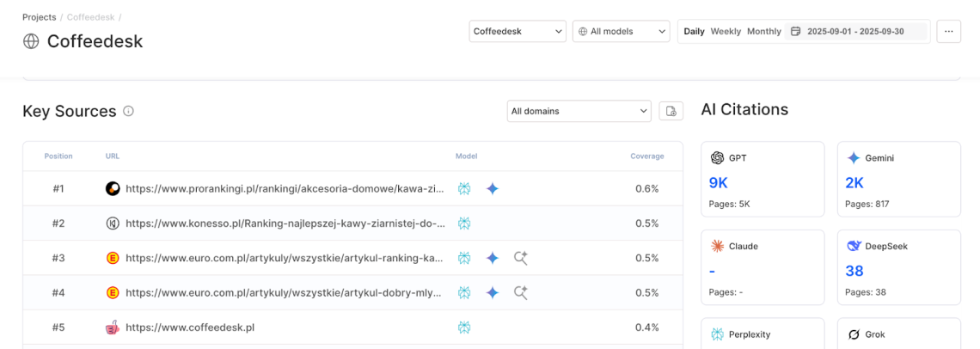The width and height of the screenshot is (980, 349).
Task: Click the GPT logo icon
Action: [x=717, y=158]
